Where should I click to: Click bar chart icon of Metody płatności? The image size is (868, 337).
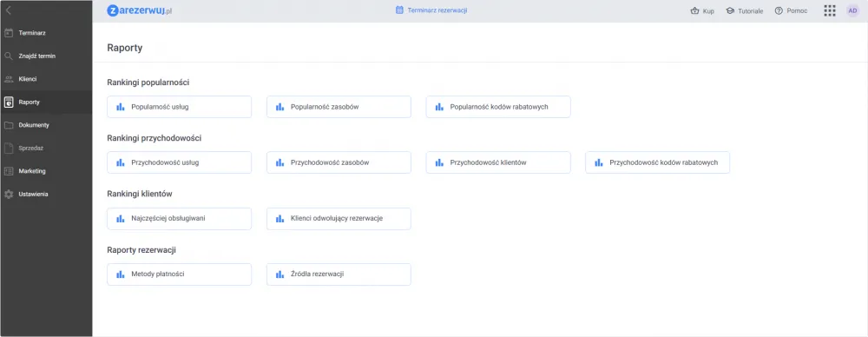[x=120, y=274]
